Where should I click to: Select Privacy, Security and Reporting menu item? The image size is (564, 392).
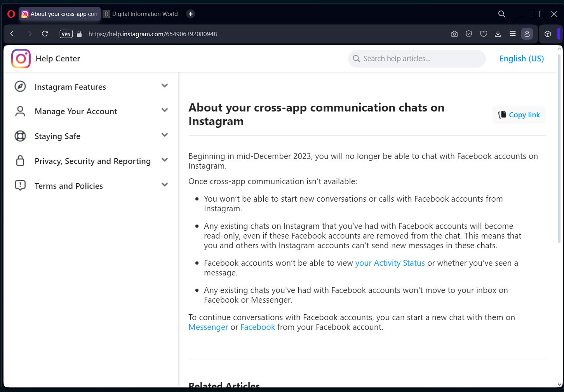point(92,161)
